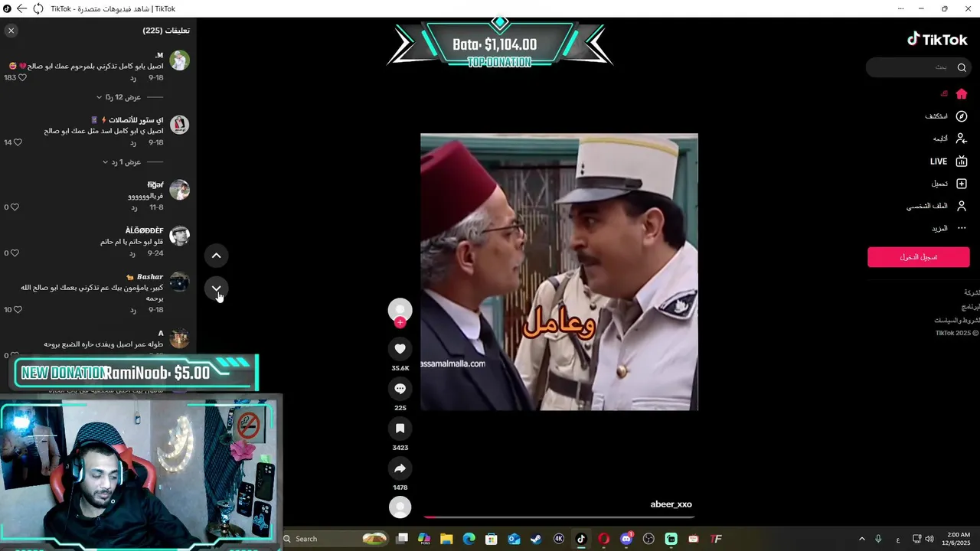Open the 4K downloader taskbar icon
The height and width of the screenshot is (551, 980).
[x=559, y=539]
